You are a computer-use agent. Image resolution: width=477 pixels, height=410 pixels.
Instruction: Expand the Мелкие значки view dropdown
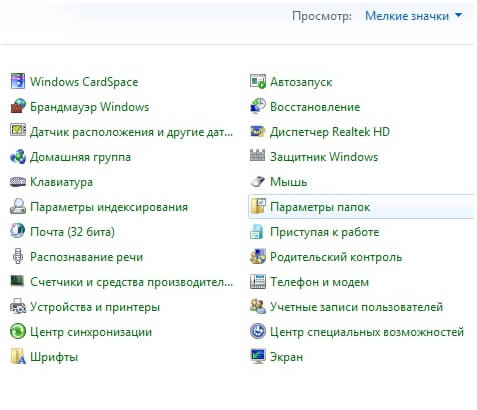(x=413, y=16)
